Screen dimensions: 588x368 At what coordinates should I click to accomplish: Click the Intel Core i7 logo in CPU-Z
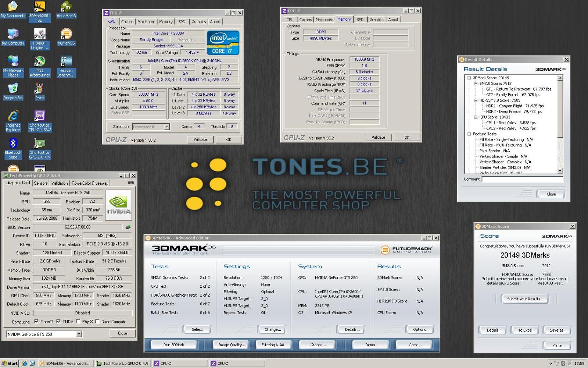[x=223, y=43]
